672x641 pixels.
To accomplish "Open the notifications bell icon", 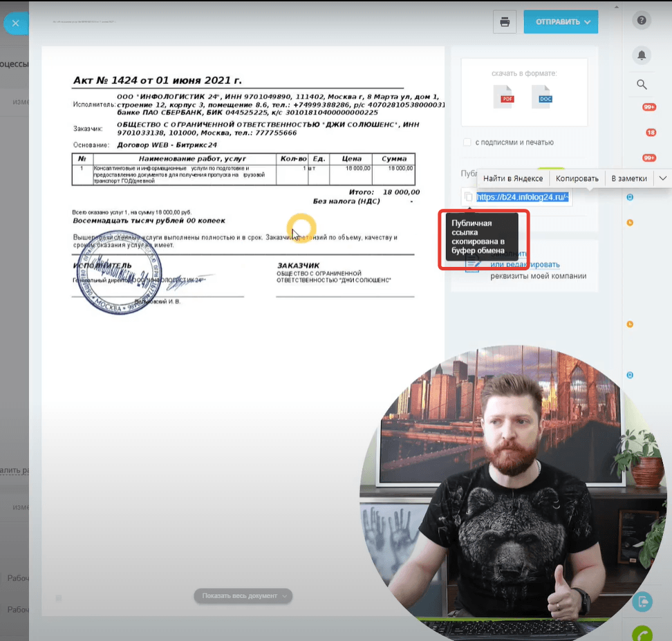I will [642, 55].
